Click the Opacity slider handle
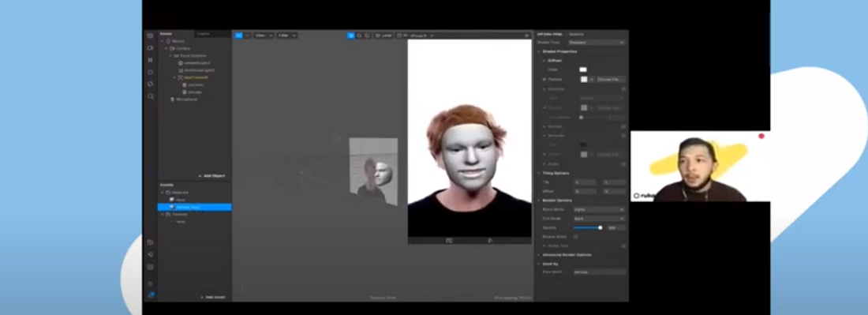Viewport: 868px width, 315px height. (x=600, y=227)
